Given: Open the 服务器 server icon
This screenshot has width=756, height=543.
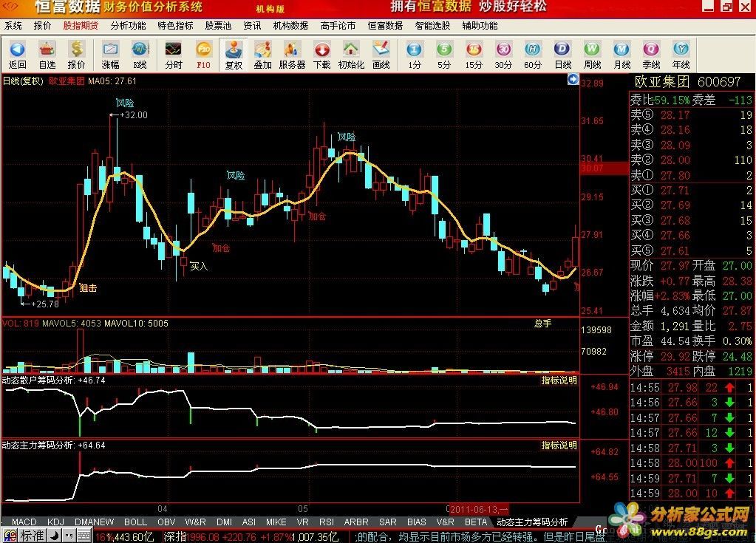Looking at the screenshot, I should (x=292, y=55).
